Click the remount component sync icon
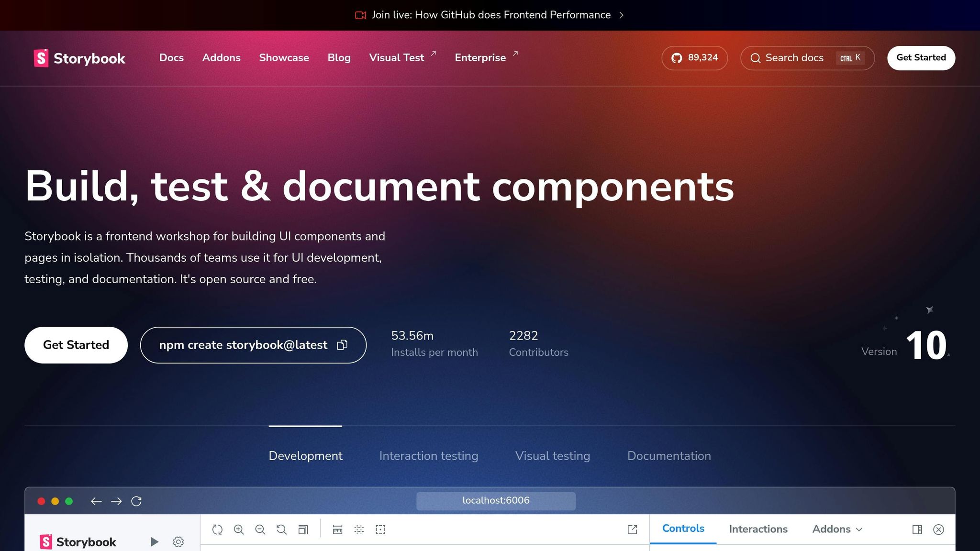 point(217,529)
